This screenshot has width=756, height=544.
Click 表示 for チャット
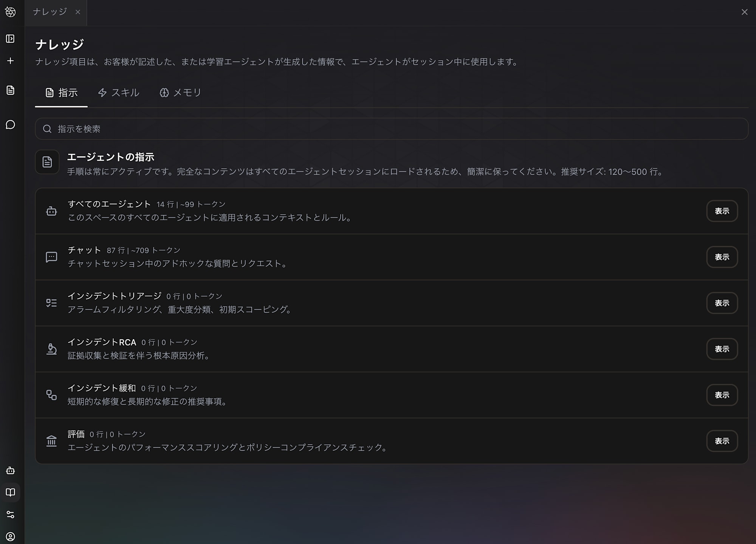click(x=722, y=257)
